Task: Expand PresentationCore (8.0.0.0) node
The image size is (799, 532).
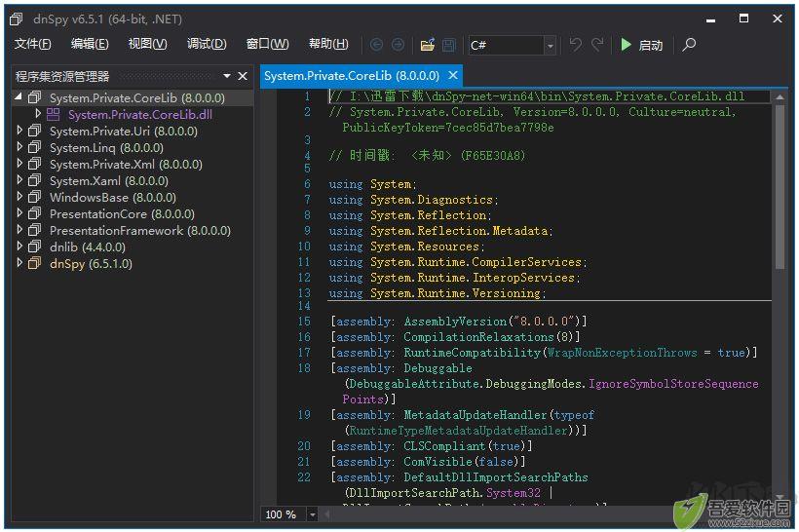Action: click(19, 213)
